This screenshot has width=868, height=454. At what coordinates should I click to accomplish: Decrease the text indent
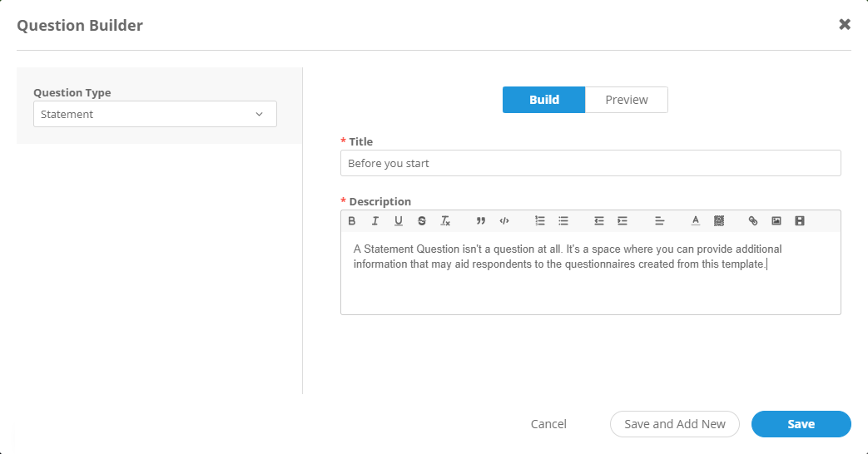(x=598, y=221)
